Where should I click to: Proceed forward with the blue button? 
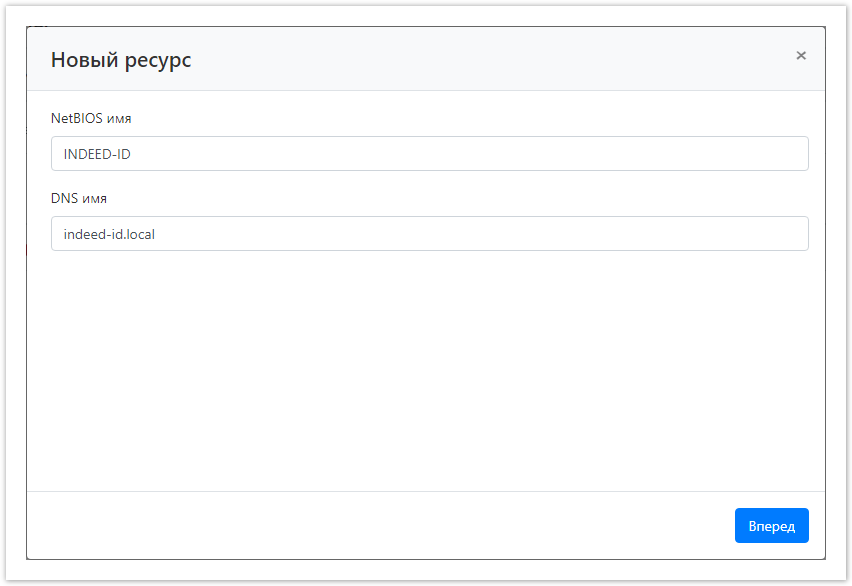[x=771, y=526]
